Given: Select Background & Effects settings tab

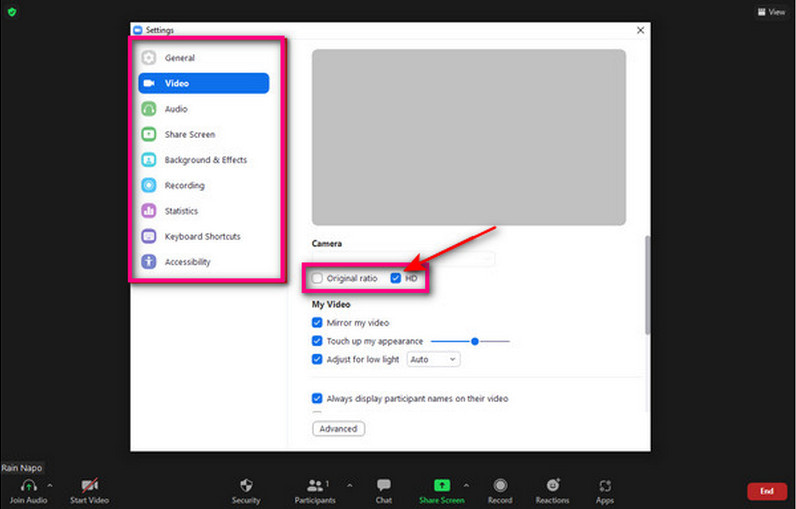Looking at the screenshot, I should [x=203, y=160].
